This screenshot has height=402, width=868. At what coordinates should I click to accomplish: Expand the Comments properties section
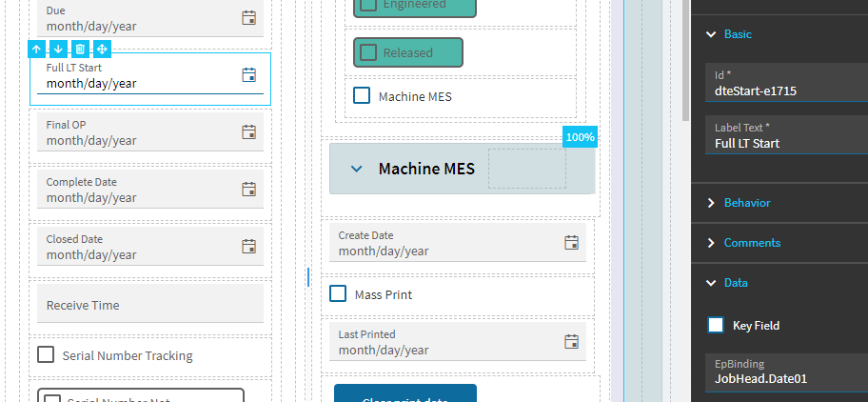click(x=710, y=243)
